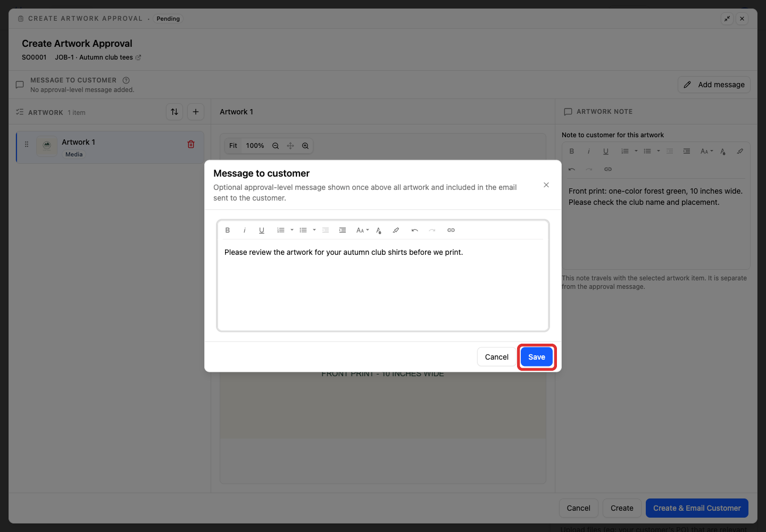Viewport: 766px width, 532px height.
Task: Insert a link in Message to customer editor
Action: click(451, 230)
